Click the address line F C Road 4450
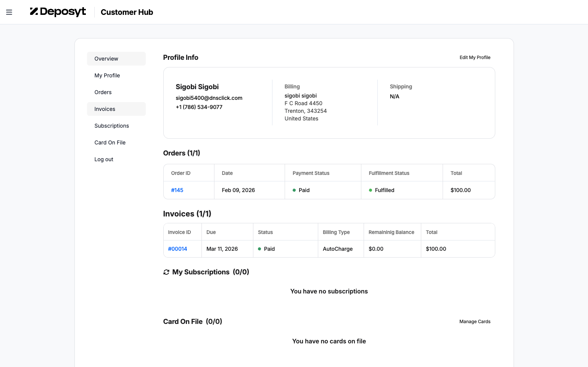This screenshot has width=588, height=367. [303, 103]
